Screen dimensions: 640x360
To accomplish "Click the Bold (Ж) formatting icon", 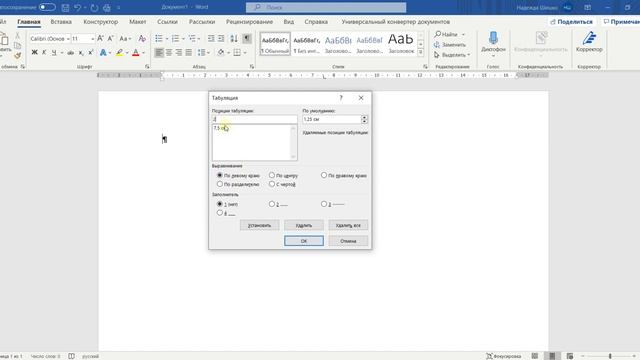I will [x=34, y=53].
